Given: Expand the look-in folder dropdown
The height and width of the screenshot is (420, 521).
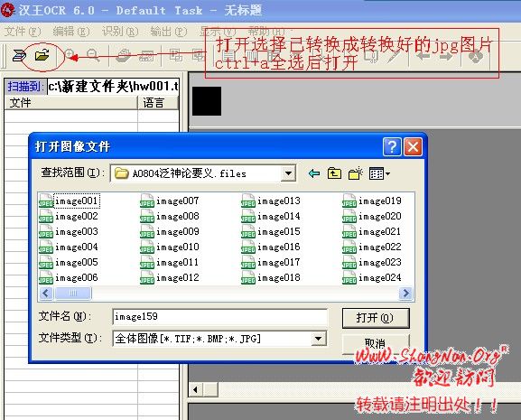Looking at the screenshot, I should click(x=288, y=173).
